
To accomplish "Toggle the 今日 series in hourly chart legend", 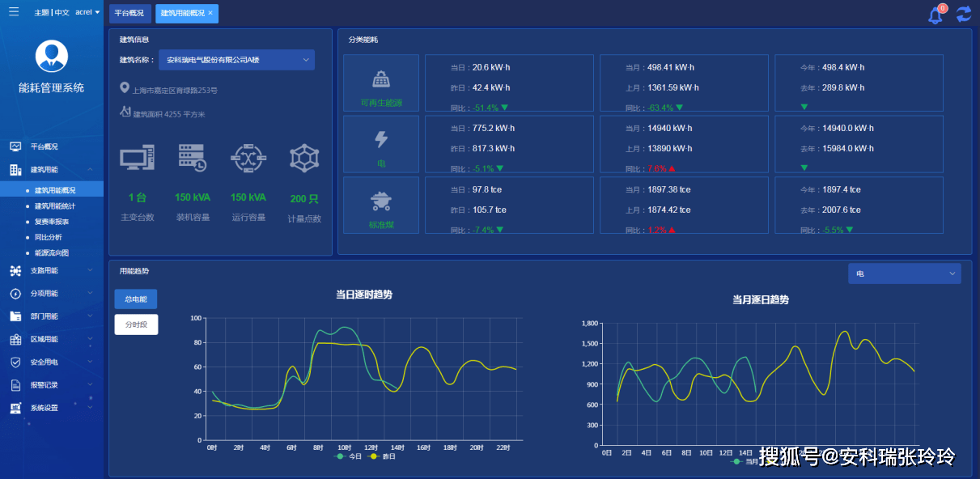I will click(350, 456).
